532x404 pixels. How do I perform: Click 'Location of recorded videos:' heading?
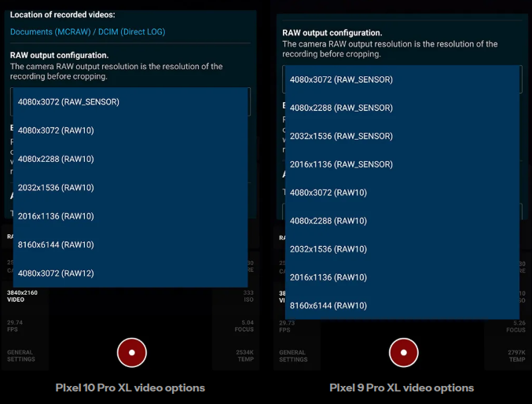click(62, 15)
